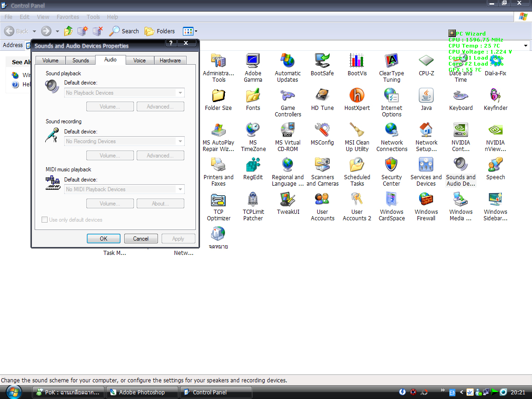532x399 pixels.
Task: Open Keyboard settings icon
Action: point(461,99)
